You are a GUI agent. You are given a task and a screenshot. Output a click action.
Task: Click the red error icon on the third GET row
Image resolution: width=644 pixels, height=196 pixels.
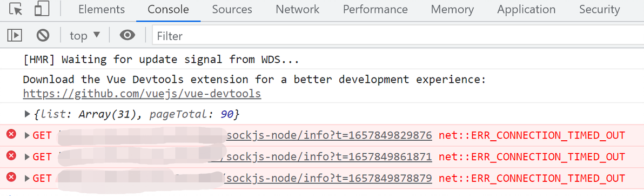[x=11, y=178]
